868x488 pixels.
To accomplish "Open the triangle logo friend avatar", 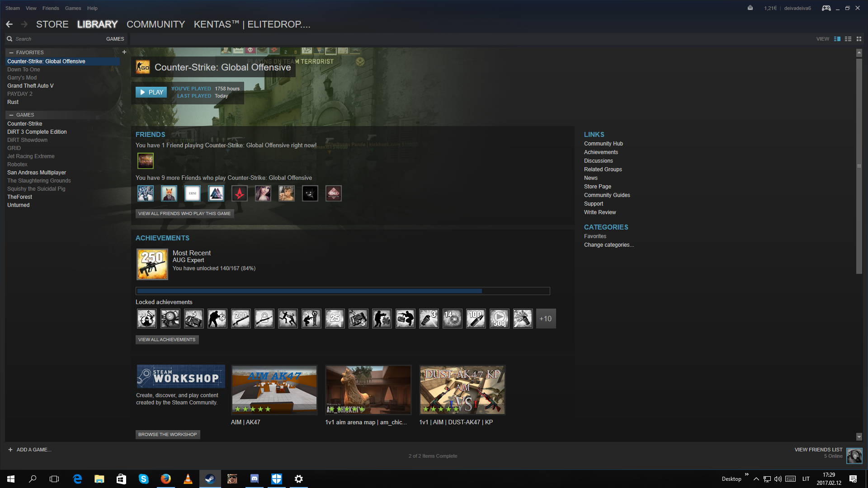I will pos(216,193).
